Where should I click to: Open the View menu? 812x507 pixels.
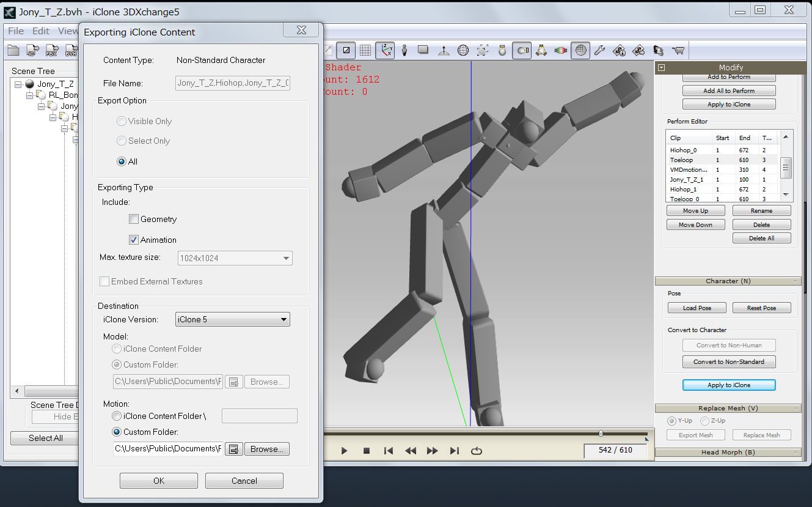[x=68, y=31]
